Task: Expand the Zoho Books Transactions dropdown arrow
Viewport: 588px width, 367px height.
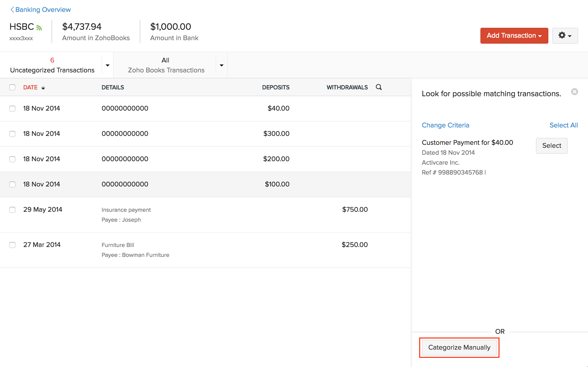Action: [222, 65]
